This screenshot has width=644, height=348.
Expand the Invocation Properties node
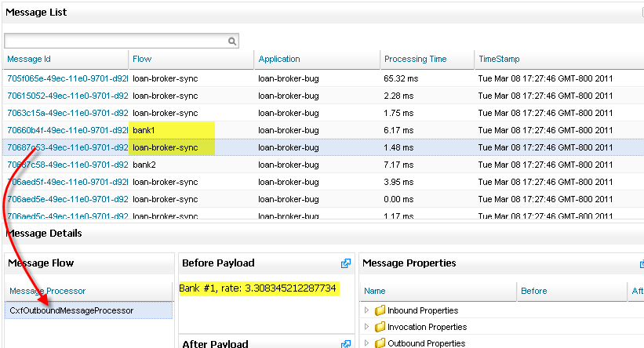(366, 327)
